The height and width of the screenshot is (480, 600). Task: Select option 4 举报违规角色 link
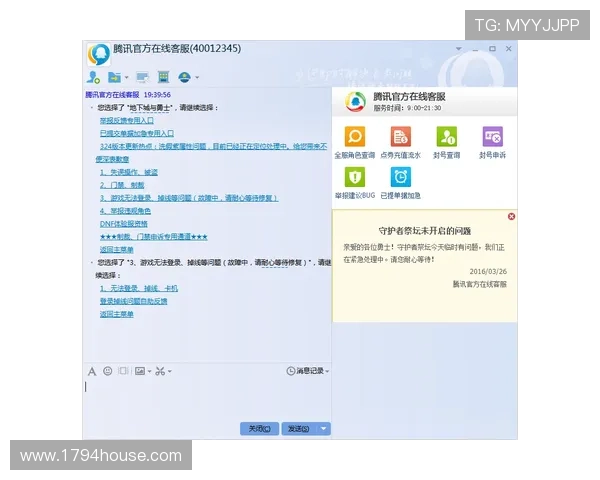pyautogui.click(x=125, y=211)
